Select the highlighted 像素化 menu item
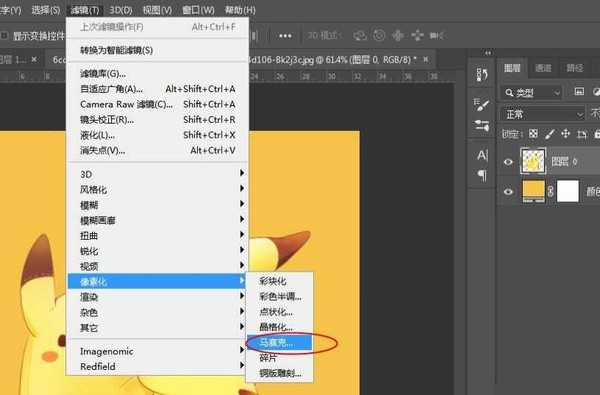Viewport: 600px width, 395px height. (157, 281)
